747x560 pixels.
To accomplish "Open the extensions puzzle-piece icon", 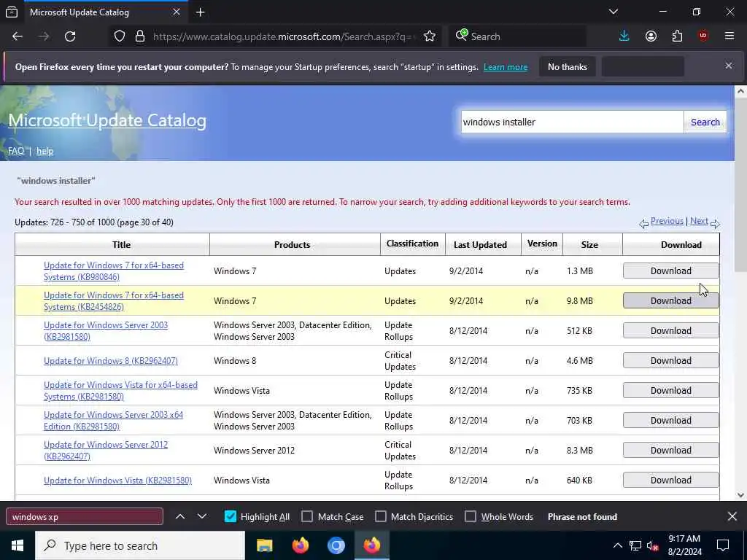I will pyautogui.click(x=677, y=36).
